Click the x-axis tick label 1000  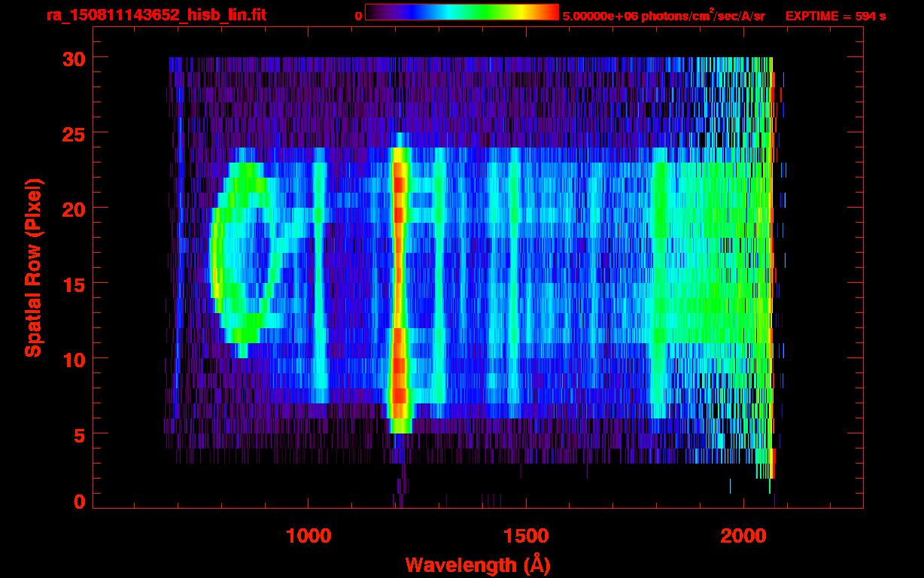(x=309, y=536)
